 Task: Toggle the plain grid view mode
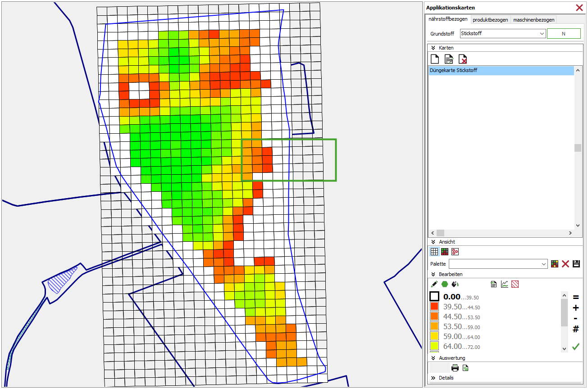click(434, 252)
